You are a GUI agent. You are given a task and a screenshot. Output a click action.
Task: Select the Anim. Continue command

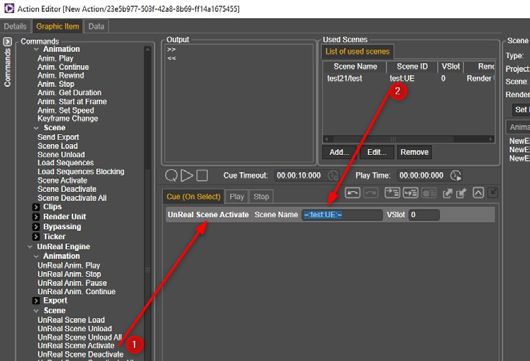tap(63, 67)
